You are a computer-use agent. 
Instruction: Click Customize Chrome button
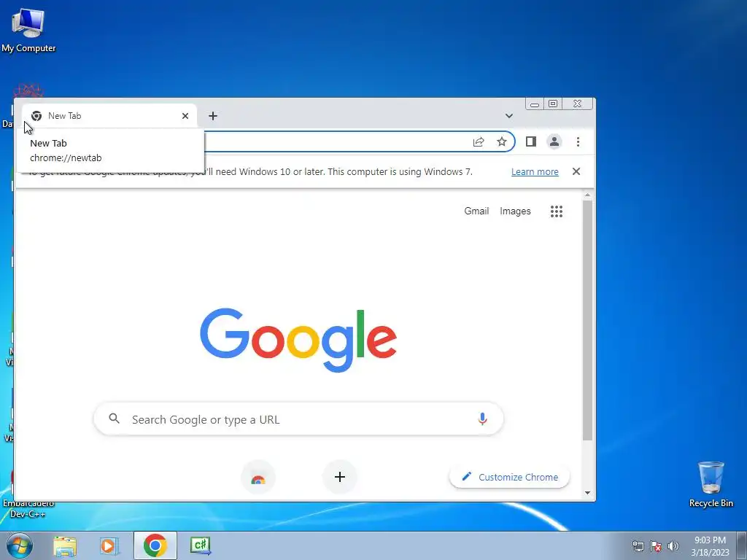click(x=509, y=477)
